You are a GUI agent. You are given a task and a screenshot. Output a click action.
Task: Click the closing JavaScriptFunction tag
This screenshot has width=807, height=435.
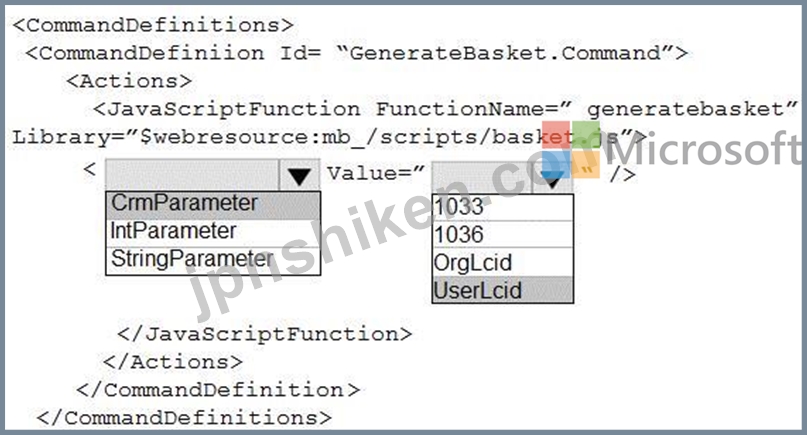click(x=265, y=334)
